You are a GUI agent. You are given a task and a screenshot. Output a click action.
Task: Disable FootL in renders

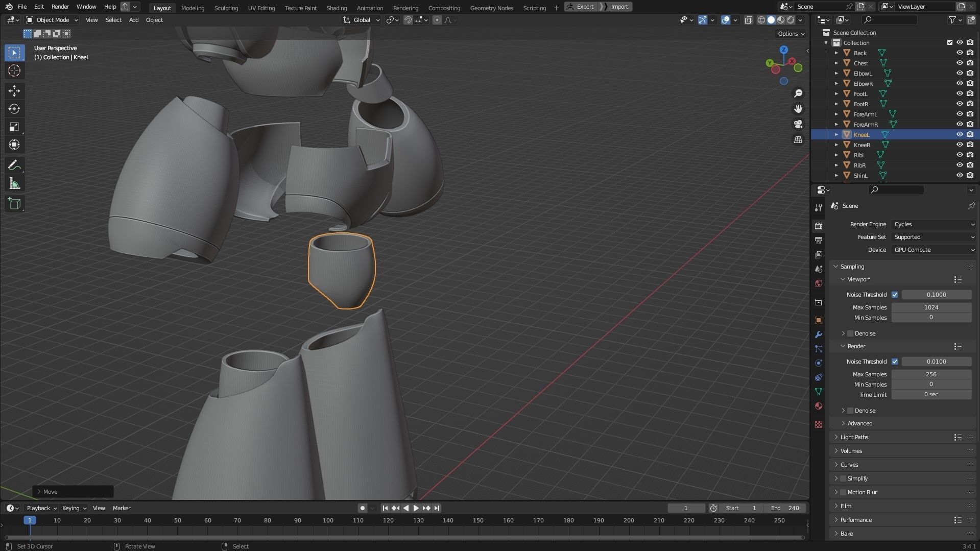click(970, 93)
